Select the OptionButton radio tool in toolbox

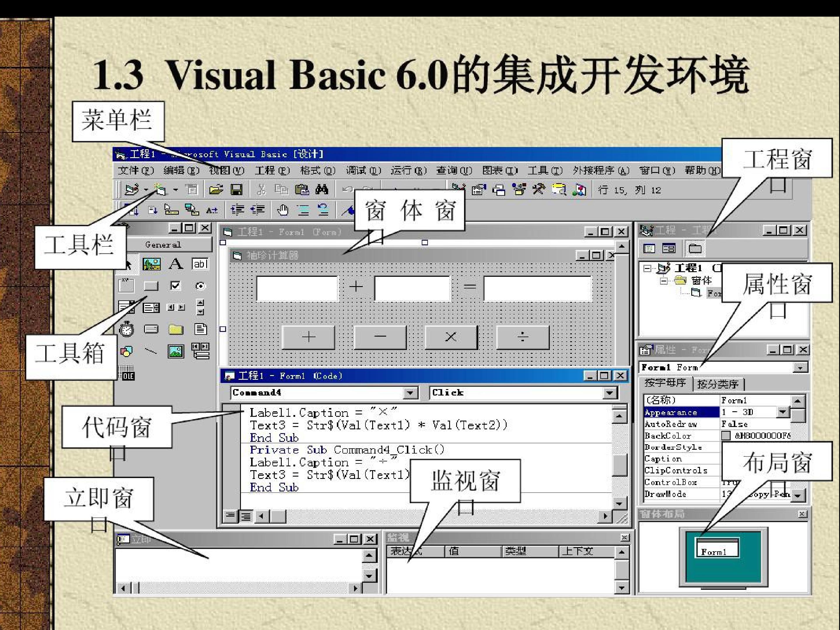tap(200, 286)
